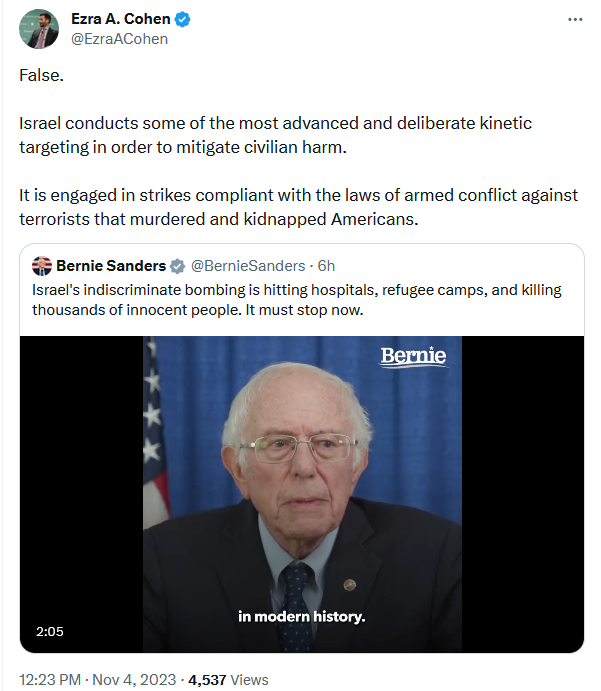The image size is (601, 691).
Task: Open the @EzraACohen handle link
Action: pyautogui.click(x=119, y=39)
